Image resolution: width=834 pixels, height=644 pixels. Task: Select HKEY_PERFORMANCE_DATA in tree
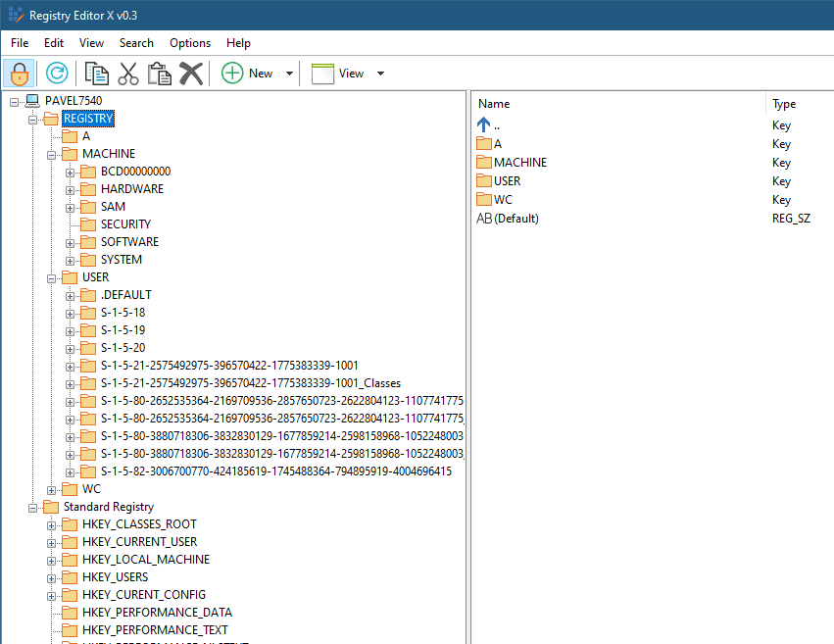[157, 612]
